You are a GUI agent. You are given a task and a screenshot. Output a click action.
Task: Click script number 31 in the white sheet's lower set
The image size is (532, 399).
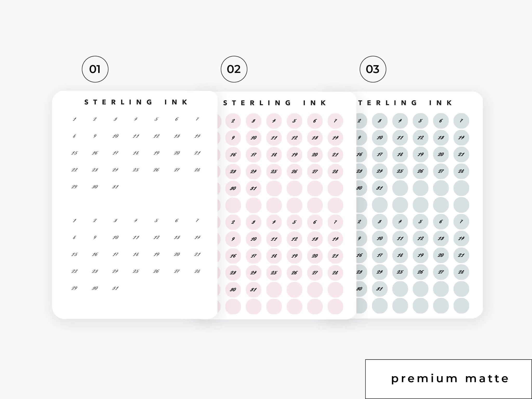tap(115, 288)
